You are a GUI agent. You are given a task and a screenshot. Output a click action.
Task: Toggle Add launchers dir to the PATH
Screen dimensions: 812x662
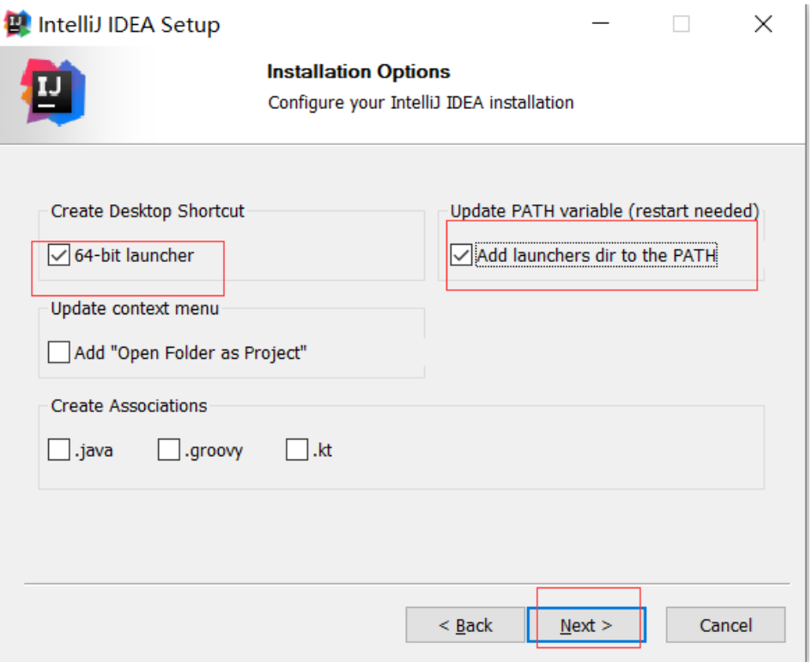(461, 255)
